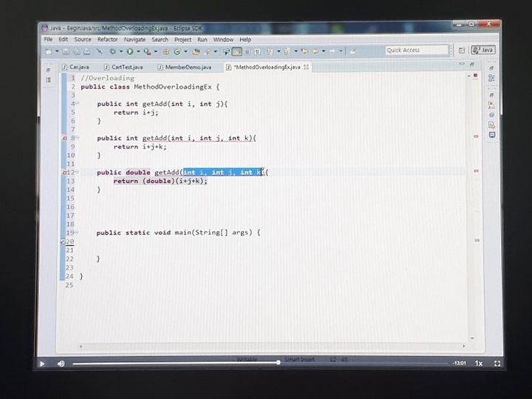Click the External Tools run icon
Image resolution: width=532 pixels, height=399 pixels.
tap(147, 51)
